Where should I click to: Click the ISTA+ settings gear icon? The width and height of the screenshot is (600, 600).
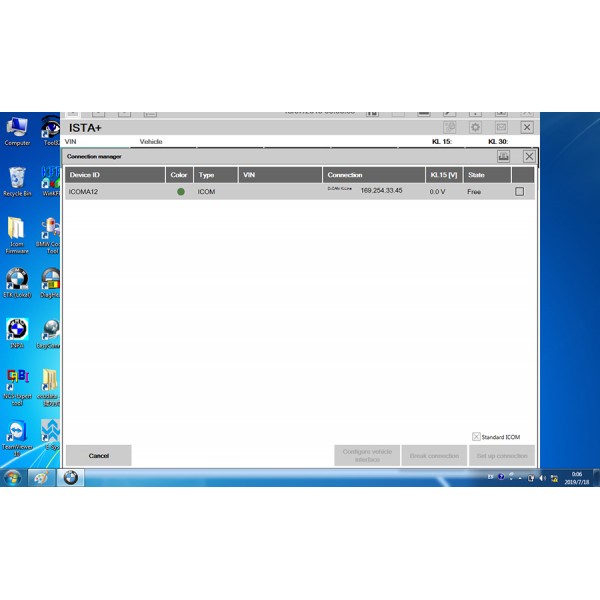pos(475,127)
